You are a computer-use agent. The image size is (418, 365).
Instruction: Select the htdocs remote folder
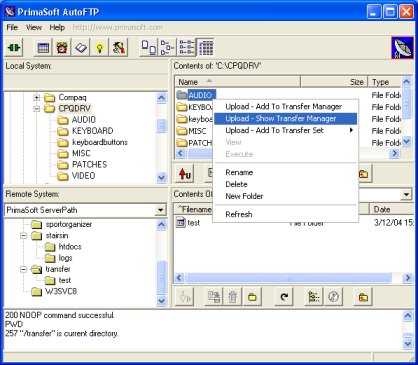(x=70, y=247)
